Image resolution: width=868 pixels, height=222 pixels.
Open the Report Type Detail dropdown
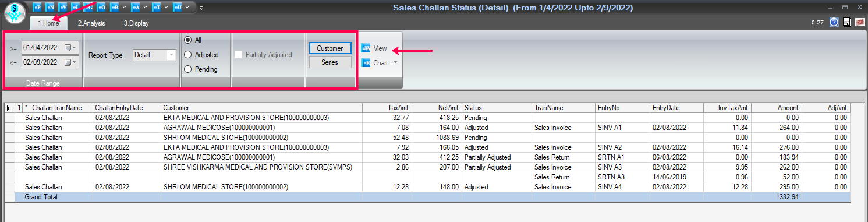point(154,55)
